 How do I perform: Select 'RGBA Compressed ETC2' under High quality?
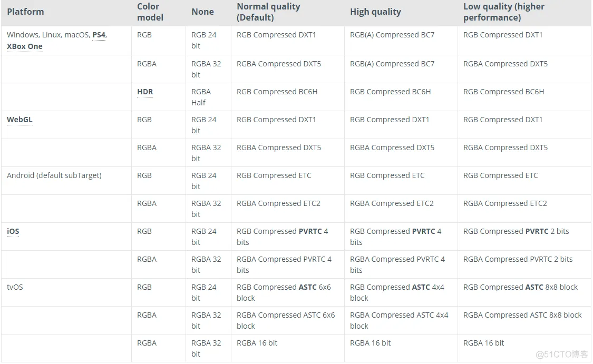tap(392, 204)
